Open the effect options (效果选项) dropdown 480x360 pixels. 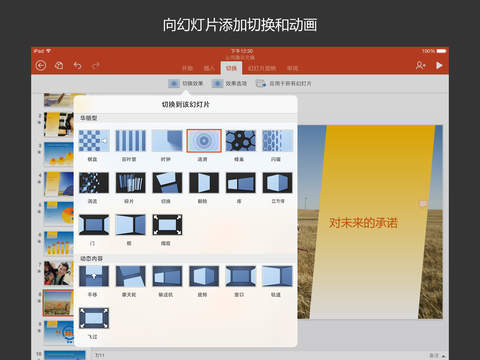coord(229,83)
